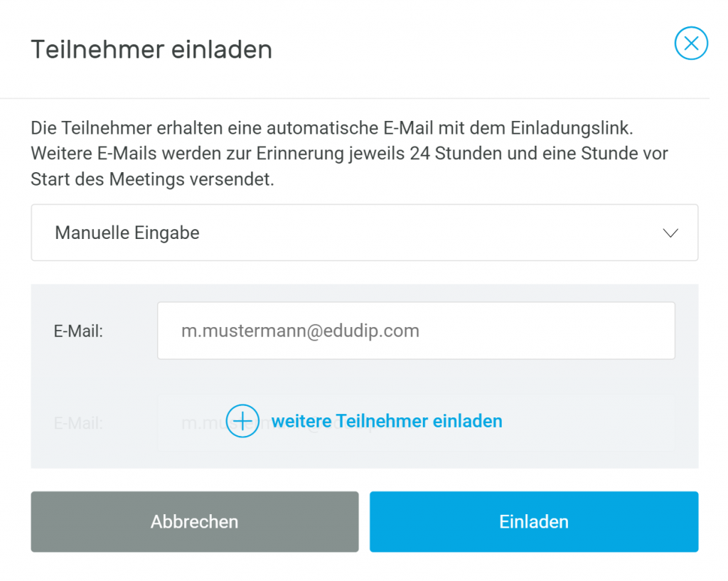Click the weitere Teilnehmer einladen link

tap(387, 421)
